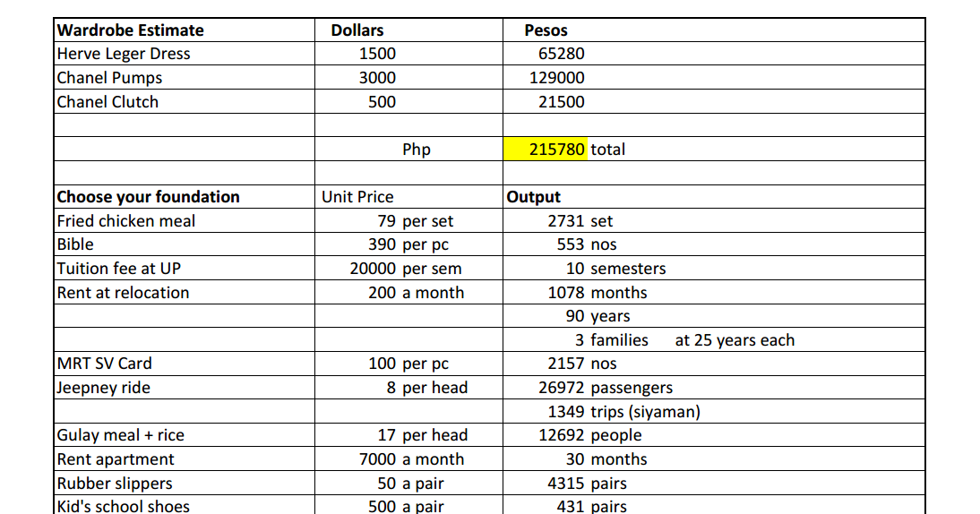This screenshot has height=514, width=980.
Task: Click the Wardrobe Estimate header cell
Action: point(185,30)
